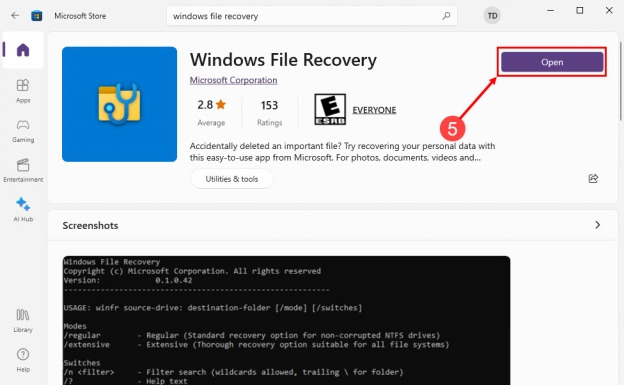Click the orange rating star
Viewport: 624px width, 386px height.
(221, 104)
